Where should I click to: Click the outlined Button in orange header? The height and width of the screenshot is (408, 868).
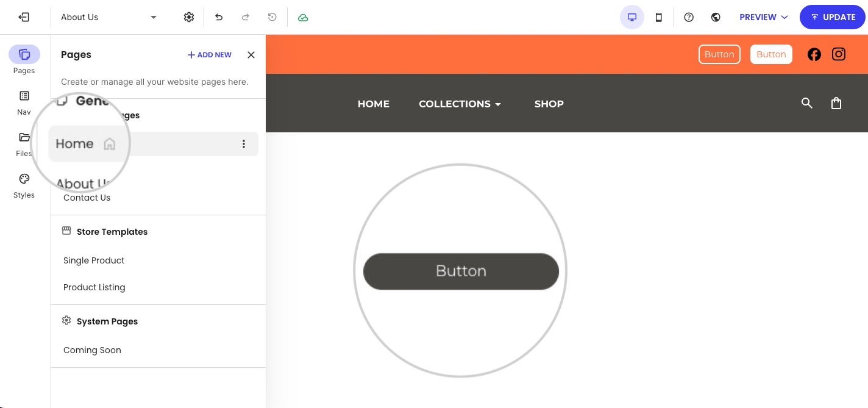(x=719, y=54)
